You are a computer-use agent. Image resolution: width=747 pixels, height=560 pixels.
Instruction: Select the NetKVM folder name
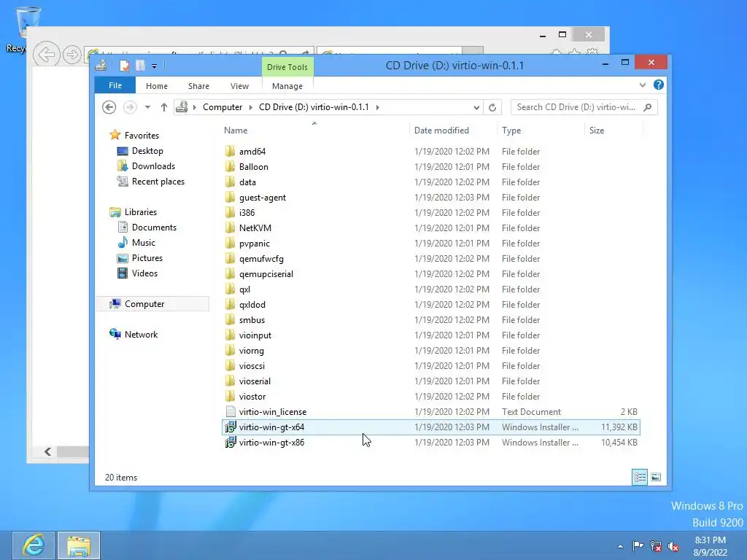click(x=255, y=228)
